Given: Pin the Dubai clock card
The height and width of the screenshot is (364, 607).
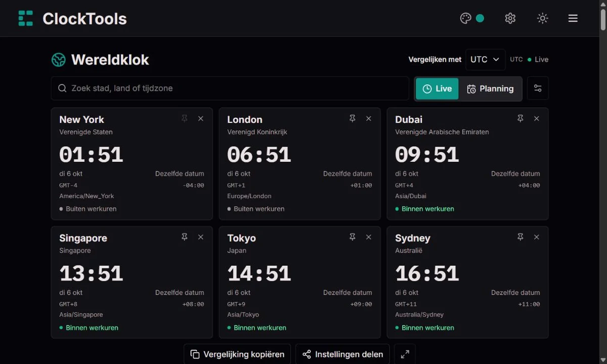Looking at the screenshot, I should point(521,118).
